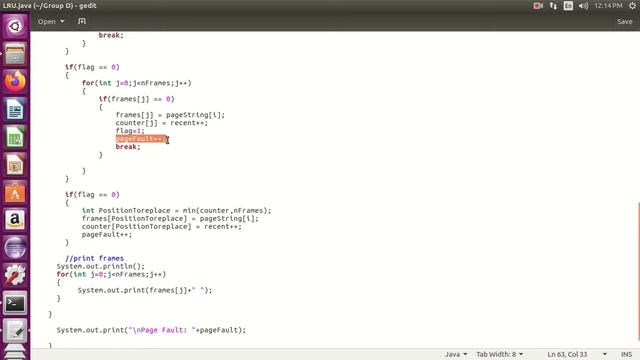Open the Ln 63, Col 33 dropdown
Screen dimensions: 640x360
pyautogui.click(x=577, y=354)
